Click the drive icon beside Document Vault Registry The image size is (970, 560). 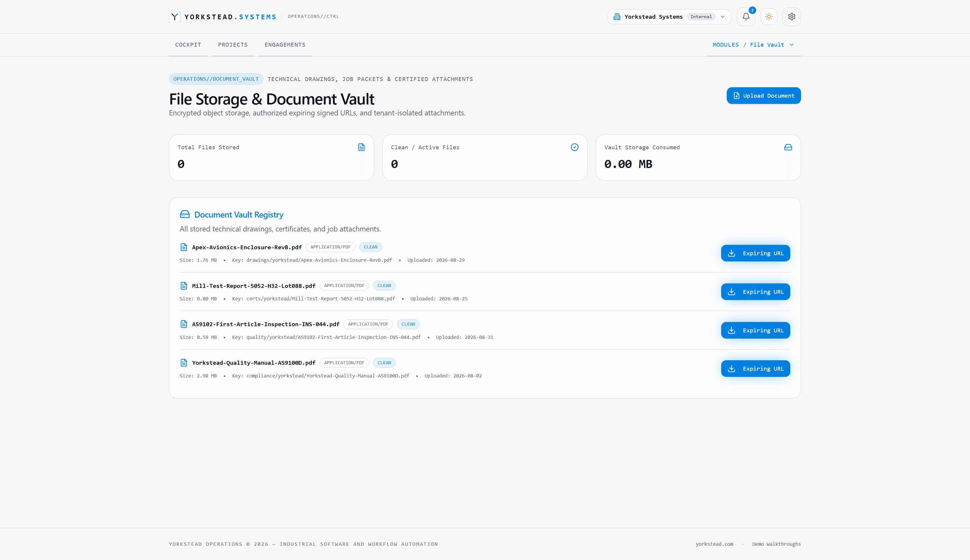(185, 214)
